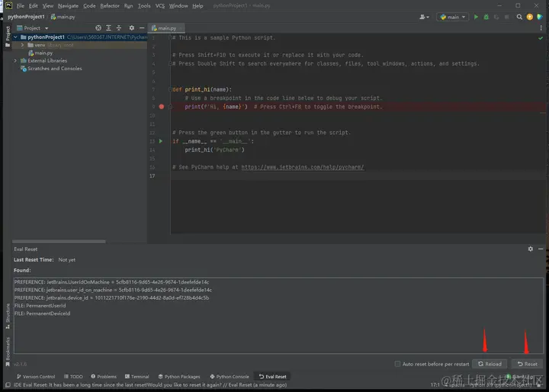The width and height of the screenshot is (549, 392).
Task: Click the main.py breadcrumb in navigation bar
Action: pyautogui.click(x=63, y=17)
